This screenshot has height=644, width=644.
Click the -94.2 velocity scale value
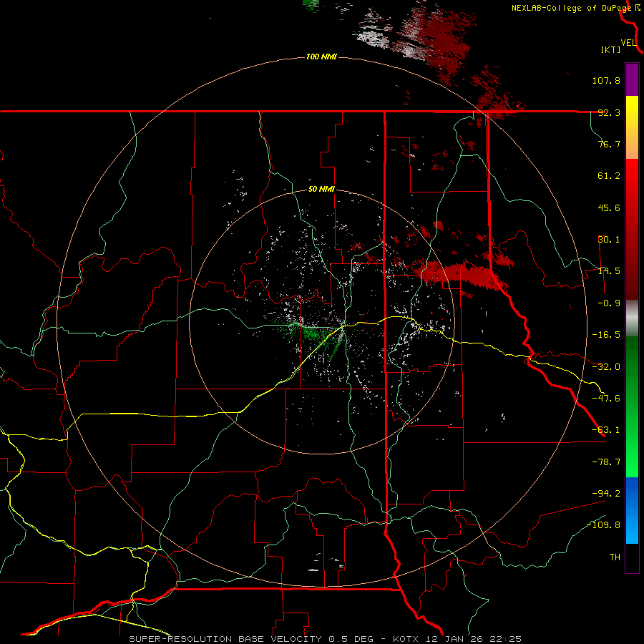click(606, 493)
